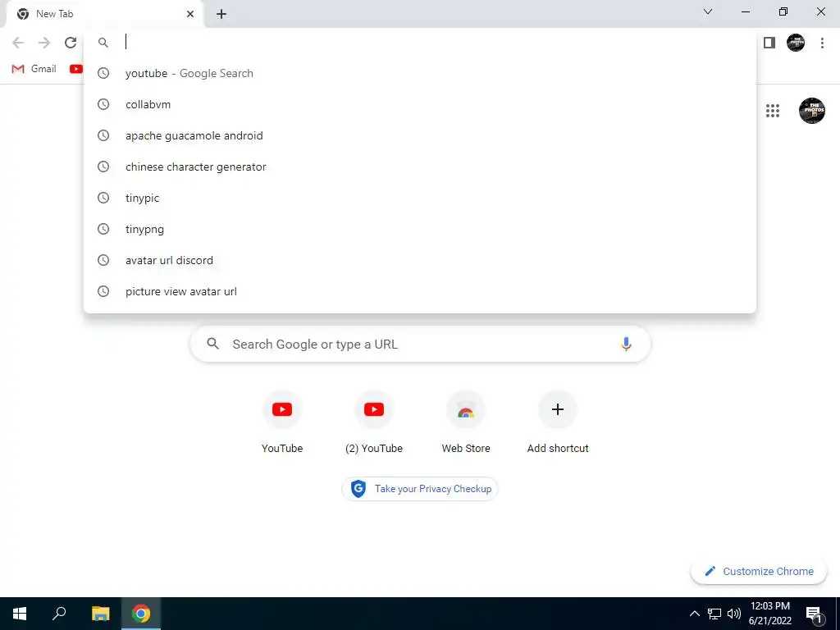Open the Gmail bookmark
840x630 pixels.
click(34, 69)
